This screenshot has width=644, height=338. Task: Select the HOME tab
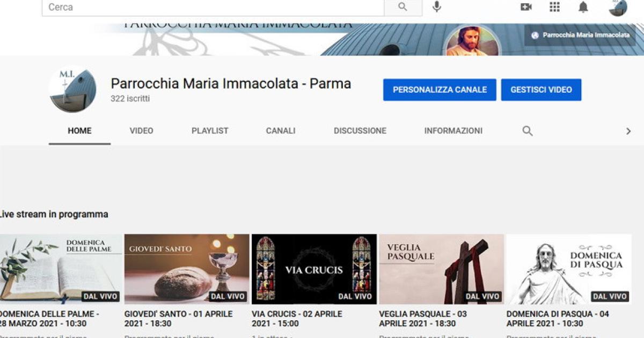(x=79, y=131)
